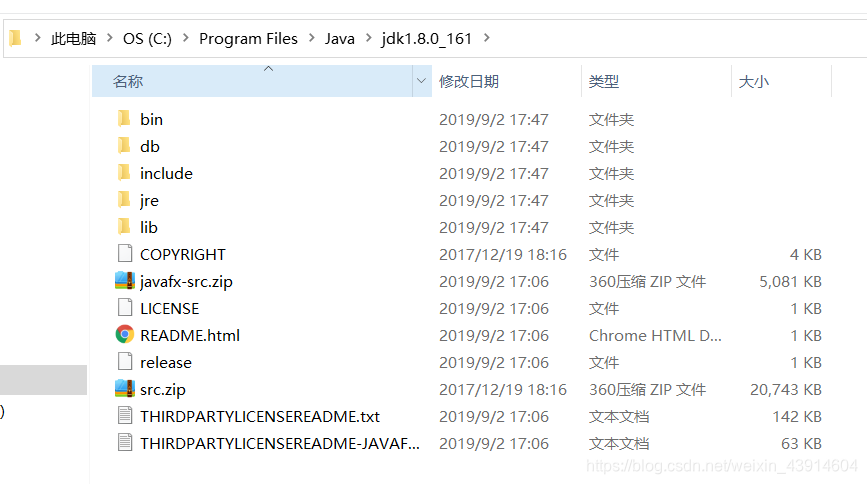
Task: Click the highlighted item in the left navigation pane
Action: click(x=43, y=380)
